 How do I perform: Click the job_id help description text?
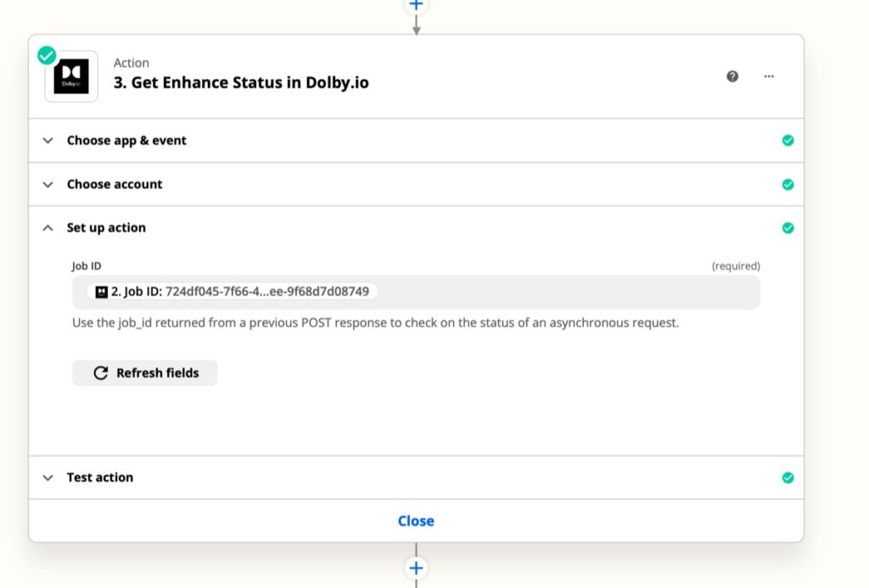click(375, 322)
